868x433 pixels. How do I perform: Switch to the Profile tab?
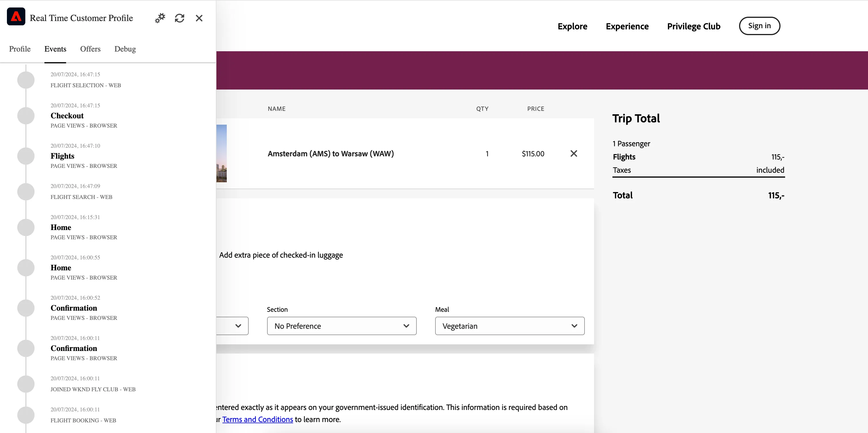coord(20,49)
